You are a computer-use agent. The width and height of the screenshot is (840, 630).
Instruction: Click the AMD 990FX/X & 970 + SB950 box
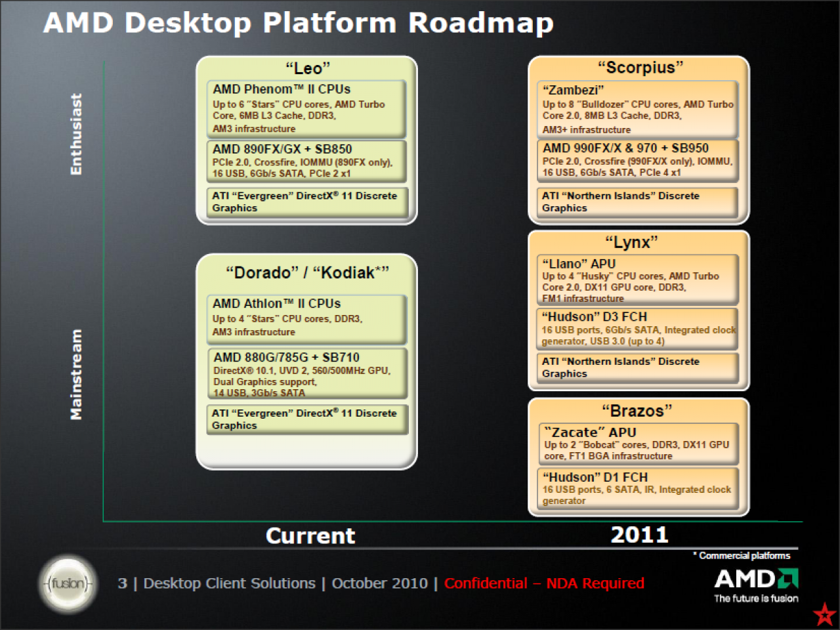(x=637, y=160)
